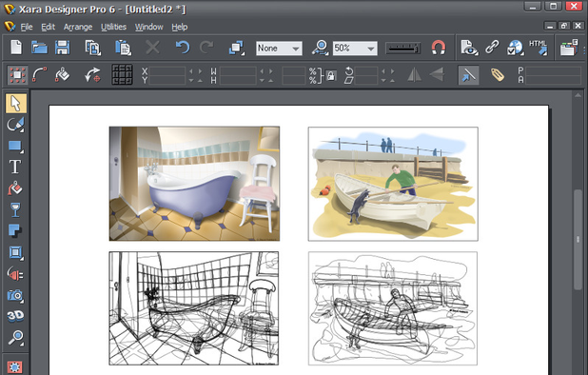Open the Utilities menu
Image resolution: width=588 pixels, height=375 pixels.
113,27
